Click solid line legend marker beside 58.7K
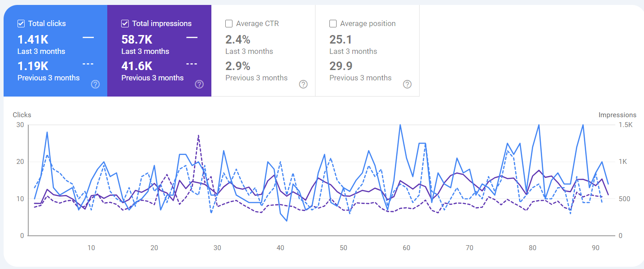 click(x=192, y=38)
